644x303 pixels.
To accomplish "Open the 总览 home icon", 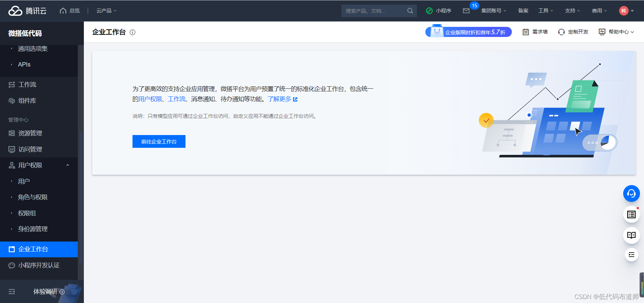I will click(x=63, y=11).
